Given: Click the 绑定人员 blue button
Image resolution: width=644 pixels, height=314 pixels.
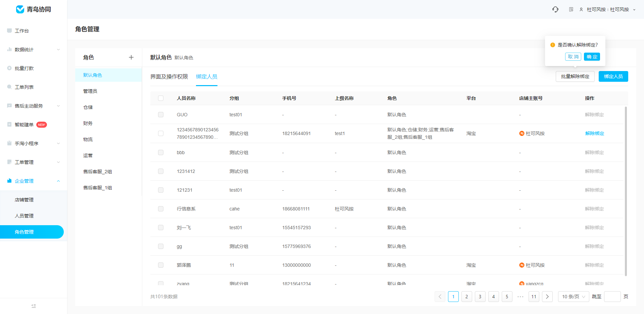Looking at the screenshot, I should 613,76.
